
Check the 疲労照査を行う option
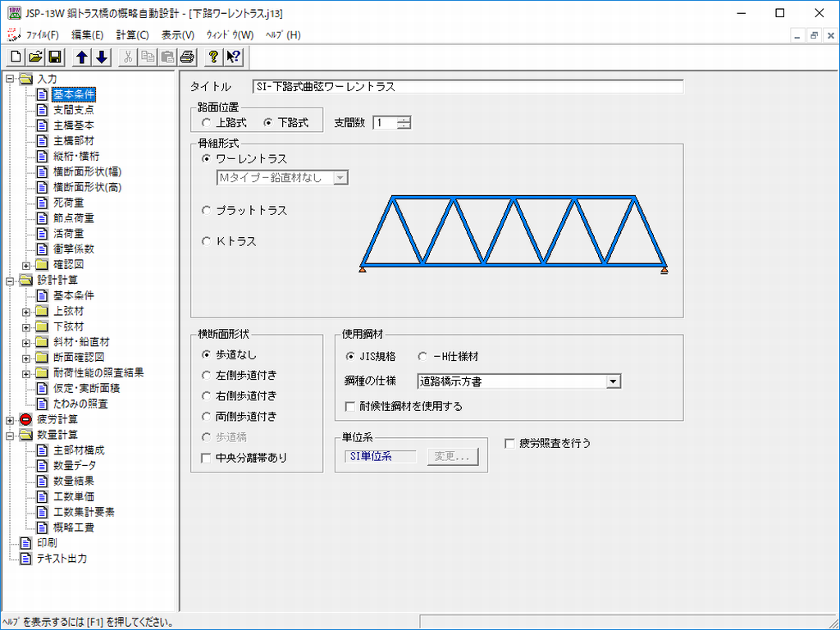pyautogui.click(x=509, y=443)
